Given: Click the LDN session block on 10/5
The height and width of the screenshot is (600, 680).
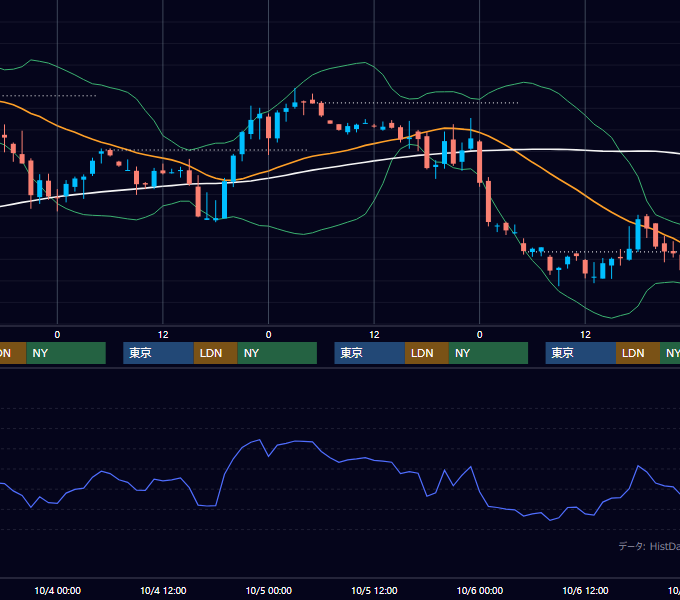Looking at the screenshot, I should coord(427,353).
